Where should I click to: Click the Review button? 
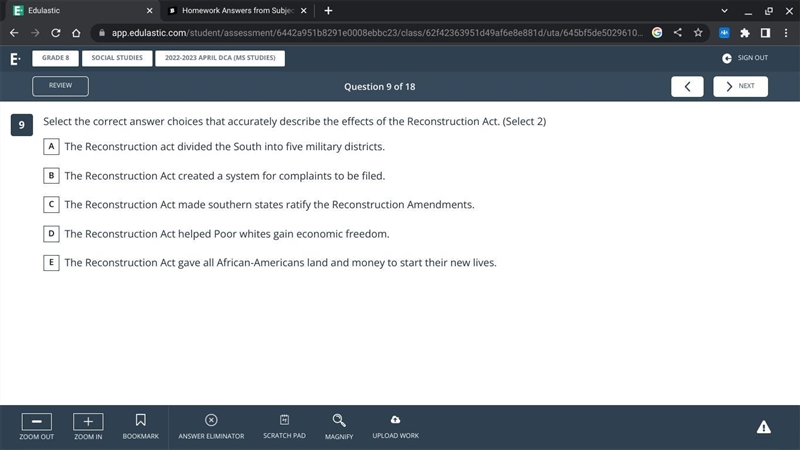tap(60, 86)
